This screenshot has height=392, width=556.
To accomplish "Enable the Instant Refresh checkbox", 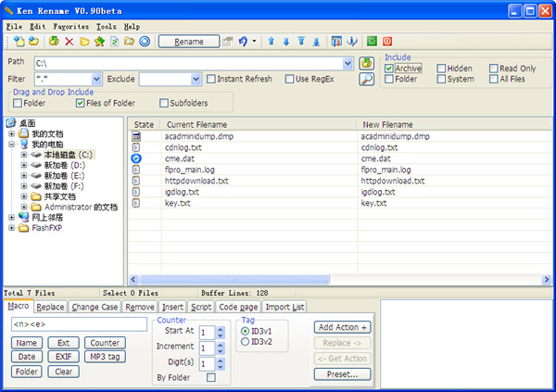I will click(x=212, y=79).
